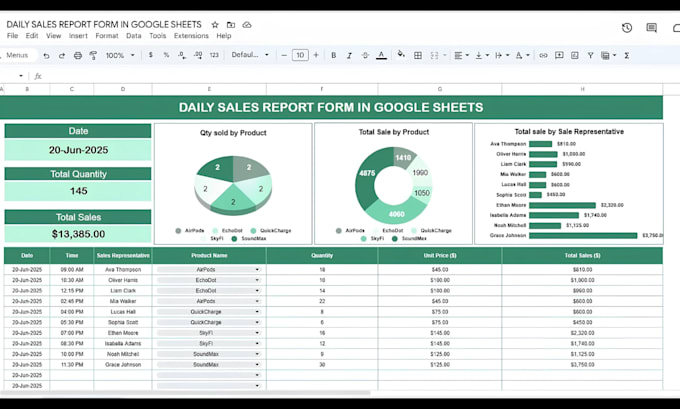Open the View menu
This screenshot has height=409, width=680.
pyautogui.click(x=53, y=36)
